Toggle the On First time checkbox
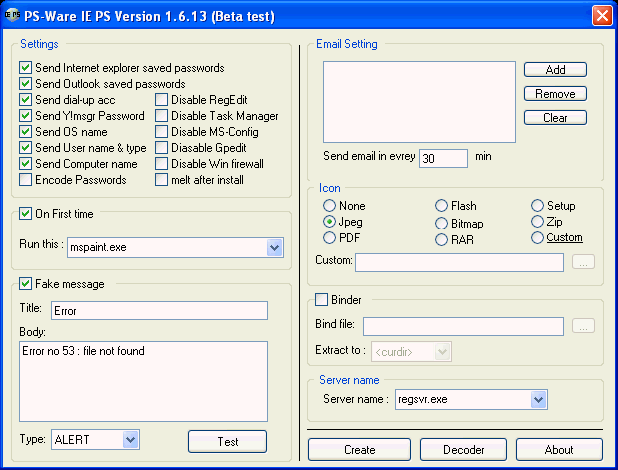This screenshot has width=618, height=470. click(26, 214)
